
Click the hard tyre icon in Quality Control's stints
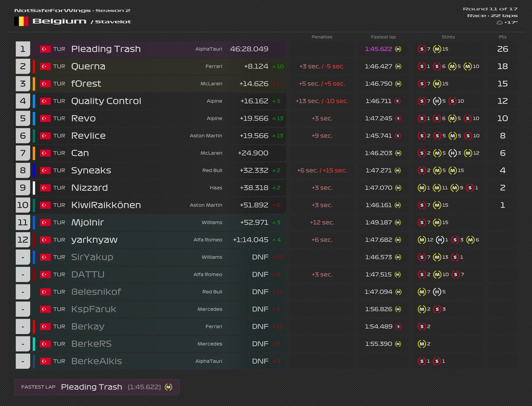click(437, 101)
